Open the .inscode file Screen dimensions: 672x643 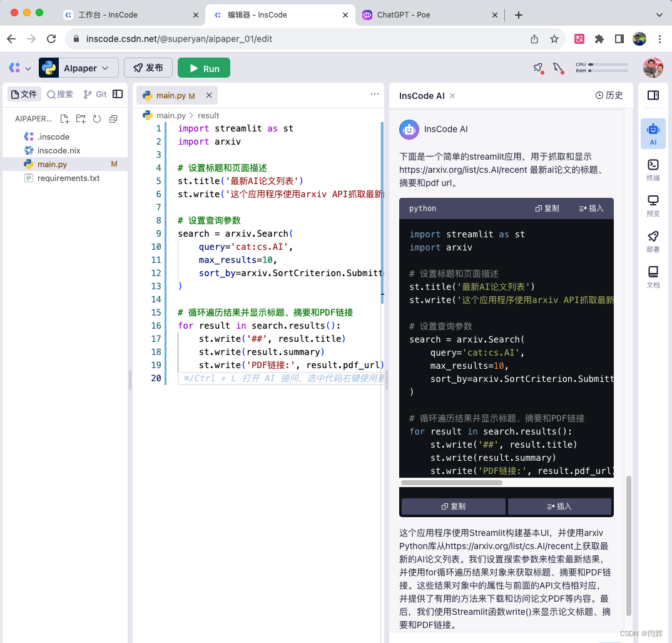pyautogui.click(x=53, y=136)
